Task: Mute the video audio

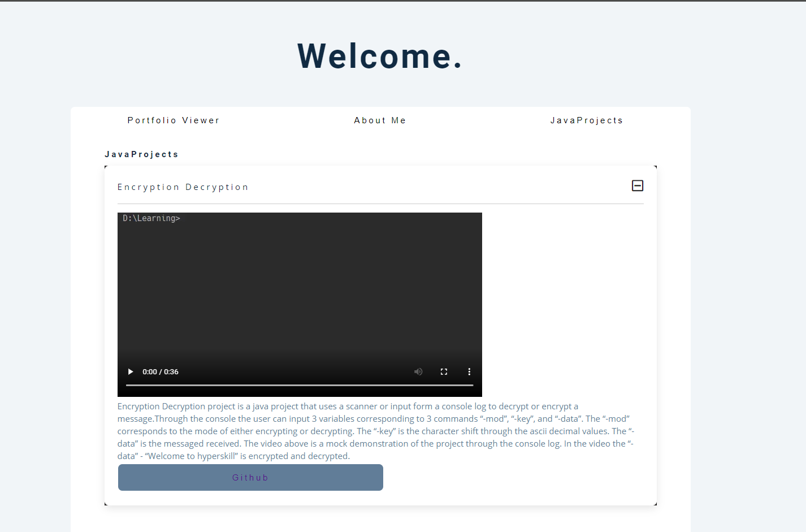Action: click(418, 371)
